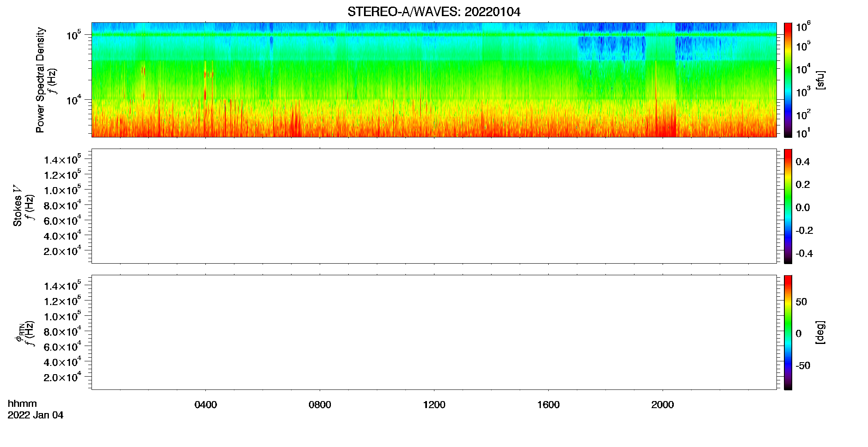This screenshot has height=447, width=868.
Task: Click the 2022 Jan 04 date label
Action: point(36,415)
